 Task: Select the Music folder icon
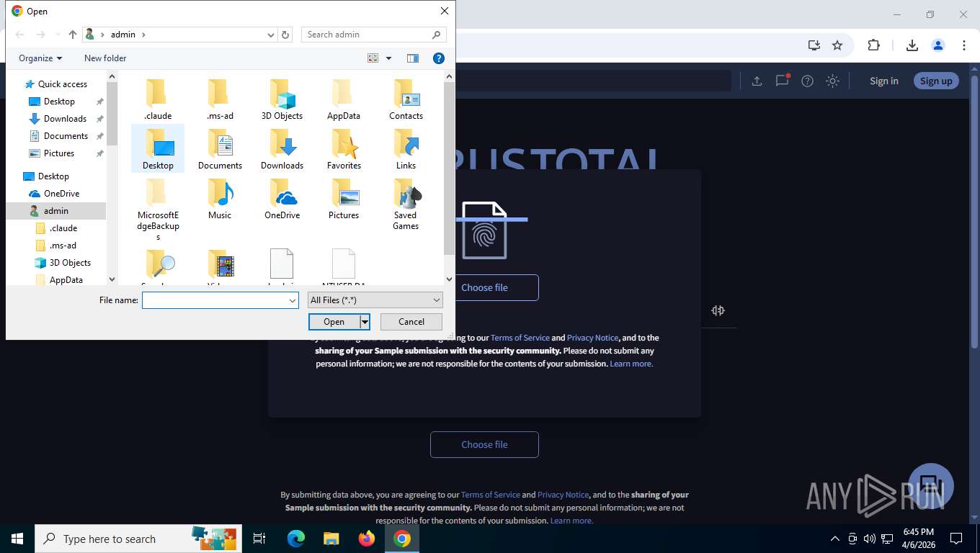tap(220, 193)
